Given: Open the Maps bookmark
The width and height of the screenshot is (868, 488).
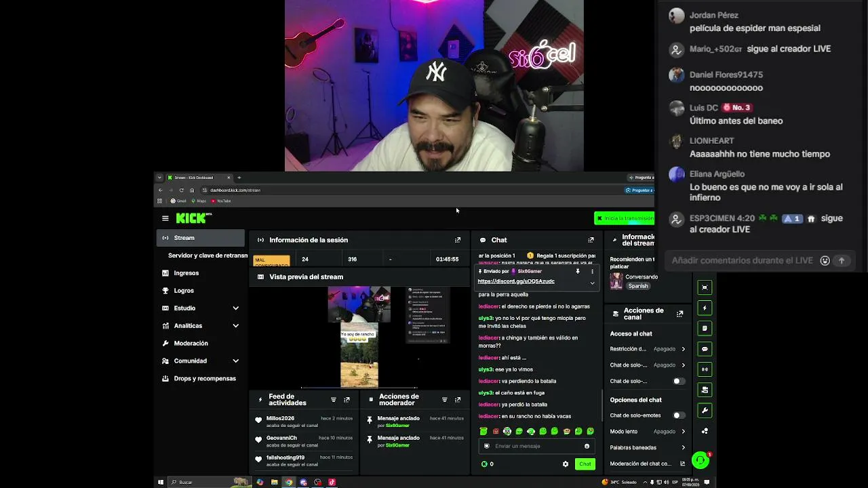Looking at the screenshot, I should coord(199,201).
